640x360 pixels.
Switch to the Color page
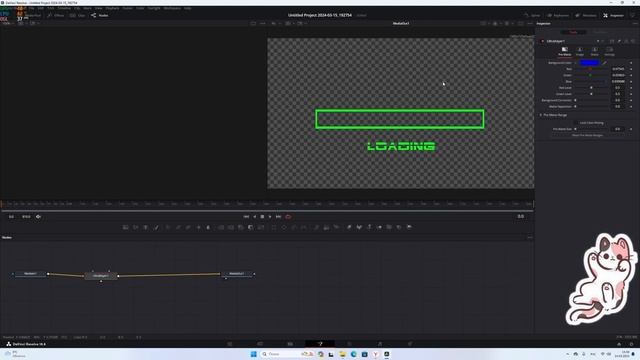[x=350, y=344]
